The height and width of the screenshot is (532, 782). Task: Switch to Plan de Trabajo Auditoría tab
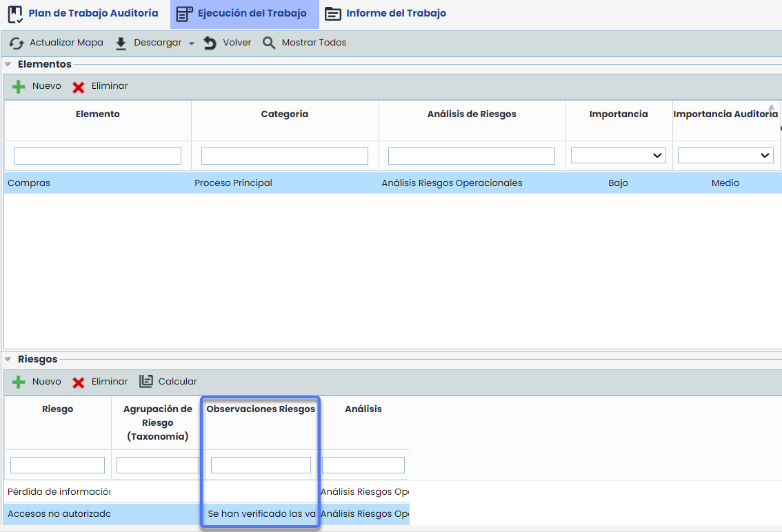[x=83, y=13]
